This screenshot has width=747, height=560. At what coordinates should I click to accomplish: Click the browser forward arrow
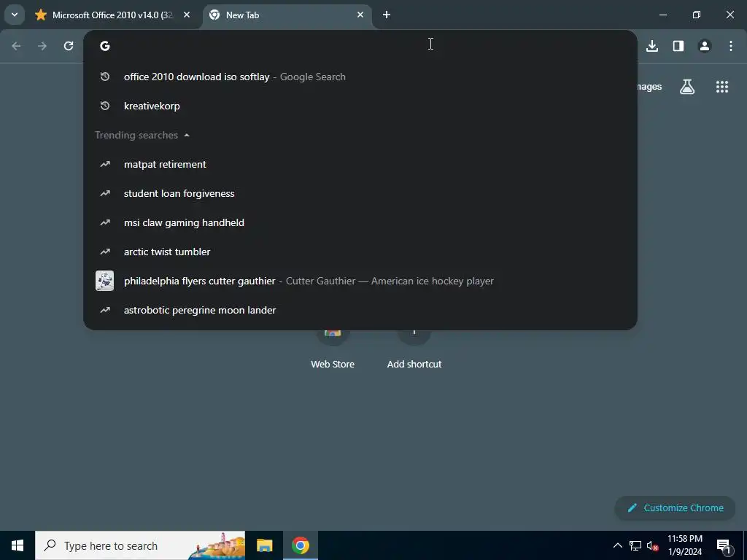[42, 46]
